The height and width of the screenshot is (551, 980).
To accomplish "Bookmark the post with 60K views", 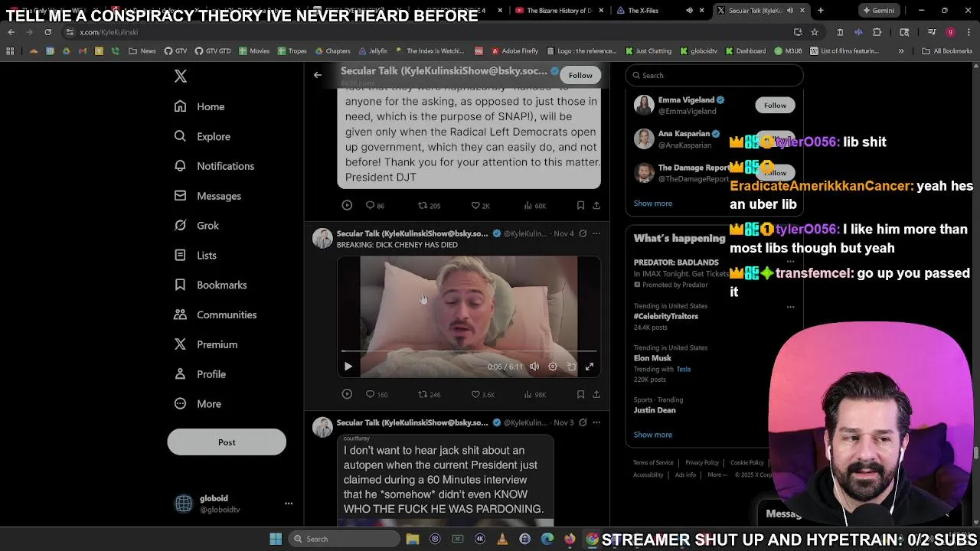I will pos(580,205).
